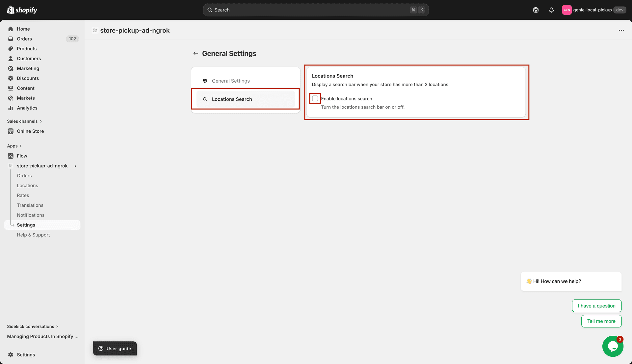This screenshot has height=364, width=632.
Task: Select the Orders icon in the sidebar
Action: [11, 39]
